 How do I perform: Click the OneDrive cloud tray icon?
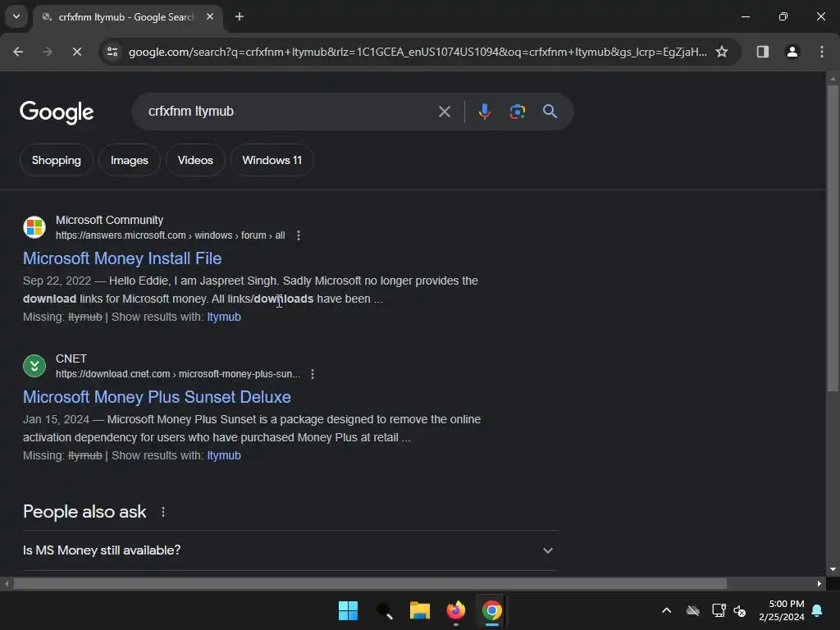tap(692, 610)
